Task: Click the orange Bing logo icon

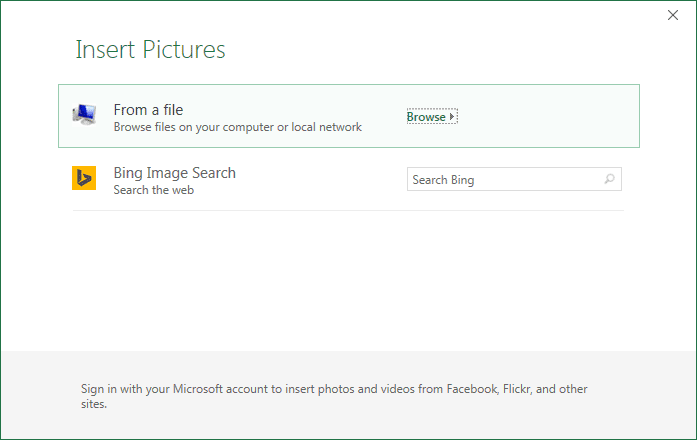Action: pos(84,179)
